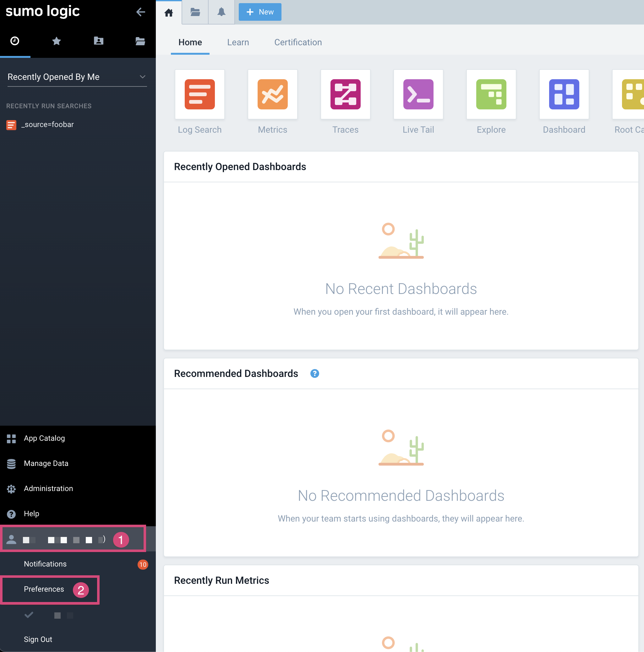The height and width of the screenshot is (652, 644).
Task: Open Administration menu
Action: (78, 489)
